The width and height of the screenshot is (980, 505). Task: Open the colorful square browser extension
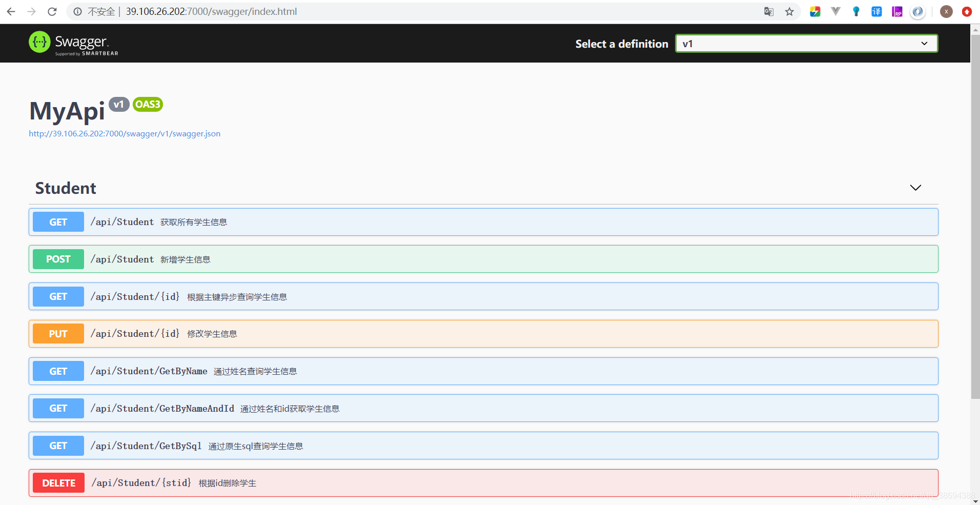point(815,11)
